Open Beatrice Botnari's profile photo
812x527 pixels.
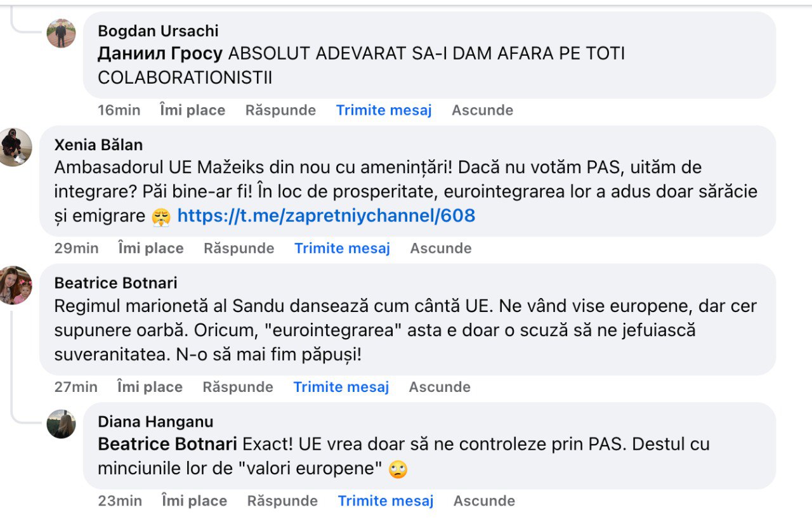click(15, 285)
